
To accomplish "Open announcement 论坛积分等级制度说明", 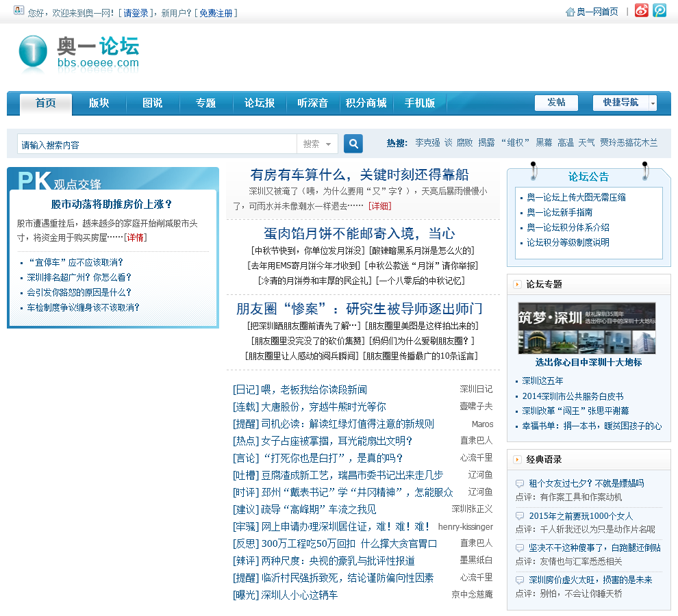I will (568, 242).
